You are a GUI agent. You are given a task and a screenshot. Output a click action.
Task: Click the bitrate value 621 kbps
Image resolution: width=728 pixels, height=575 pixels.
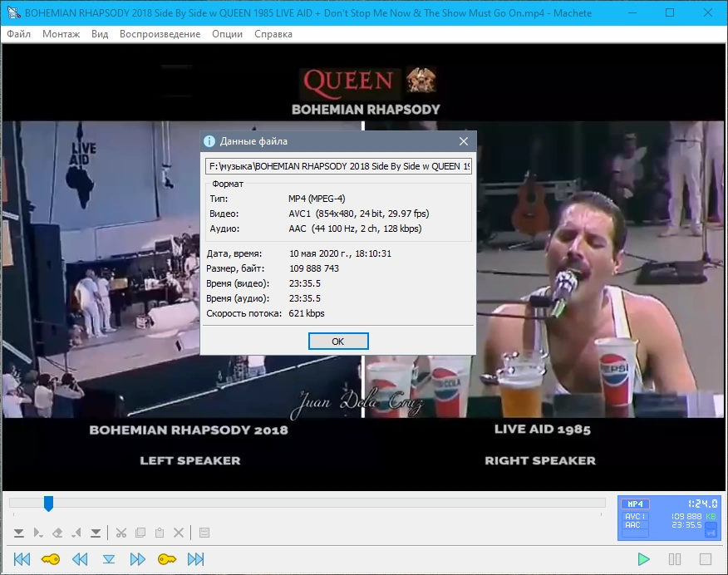307,313
